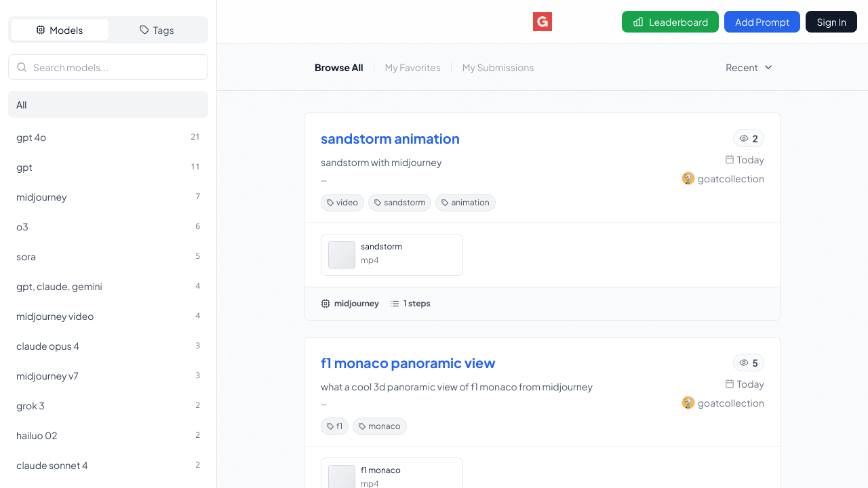Click midjourney model label in sandstorm footer
The height and width of the screenshot is (488, 868).
pyautogui.click(x=356, y=304)
